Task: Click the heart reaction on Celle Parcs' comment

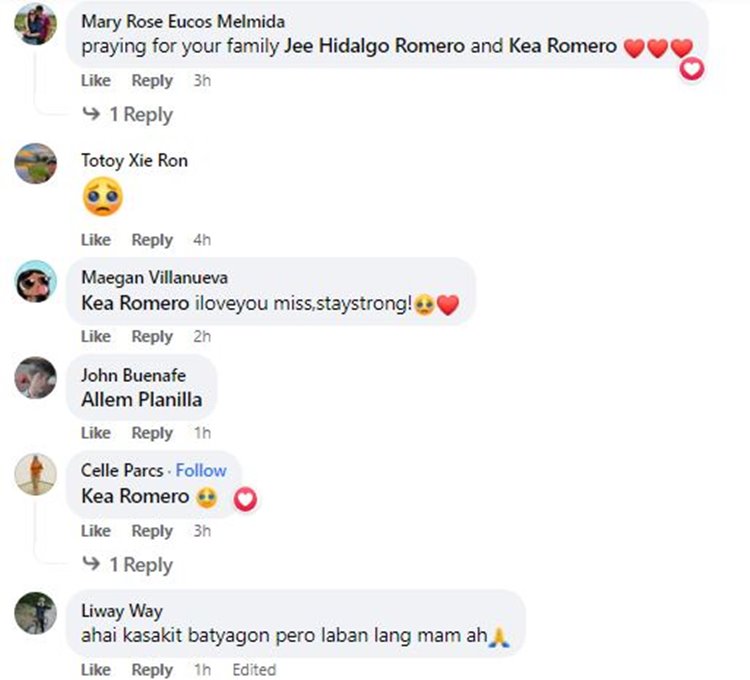Action: pos(245,500)
